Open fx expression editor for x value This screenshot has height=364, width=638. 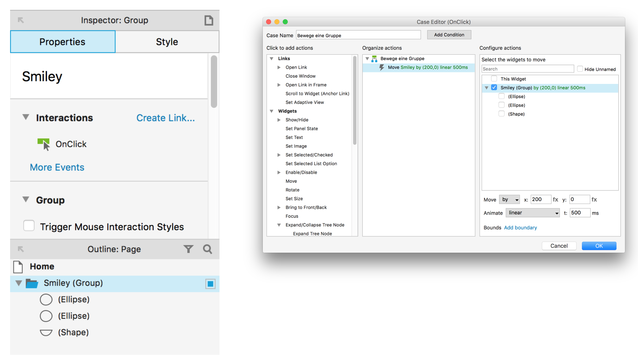tap(555, 200)
